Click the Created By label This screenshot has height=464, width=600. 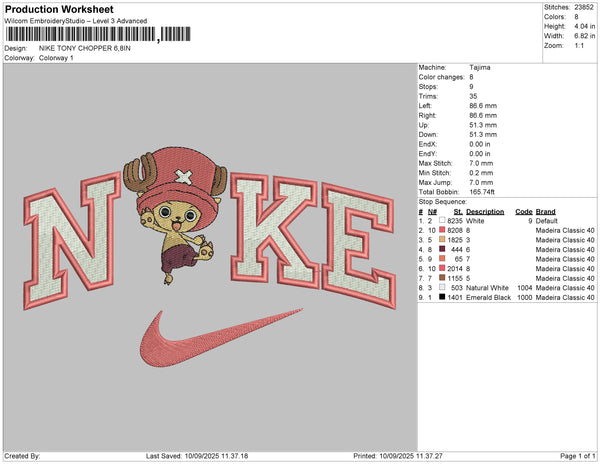22,456
